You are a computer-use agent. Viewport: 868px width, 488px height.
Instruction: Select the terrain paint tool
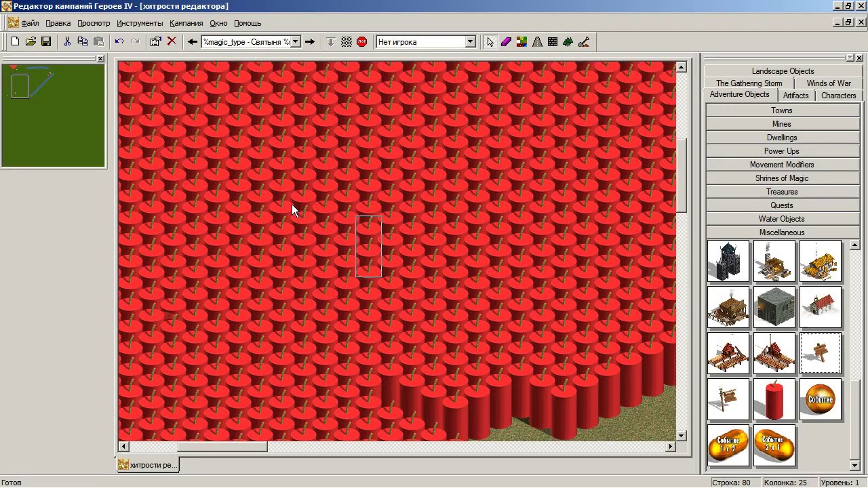[x=521, y=42]
